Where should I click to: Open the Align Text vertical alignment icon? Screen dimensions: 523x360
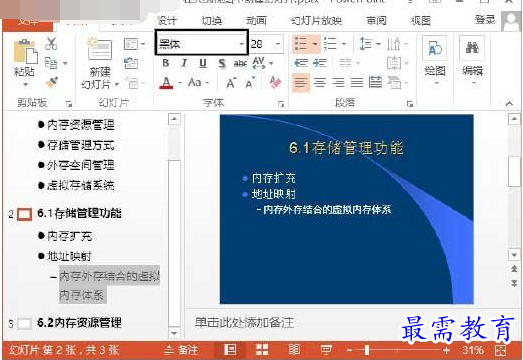(x=397, y=63)
